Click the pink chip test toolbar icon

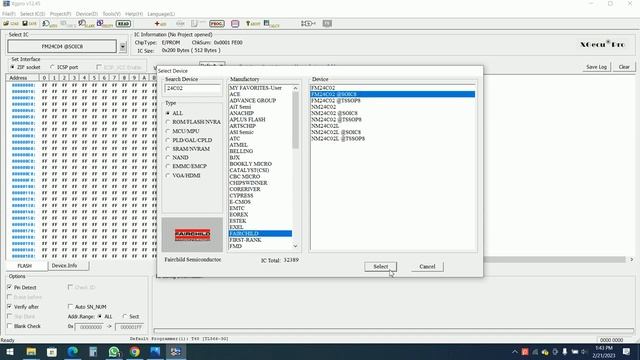235,24
